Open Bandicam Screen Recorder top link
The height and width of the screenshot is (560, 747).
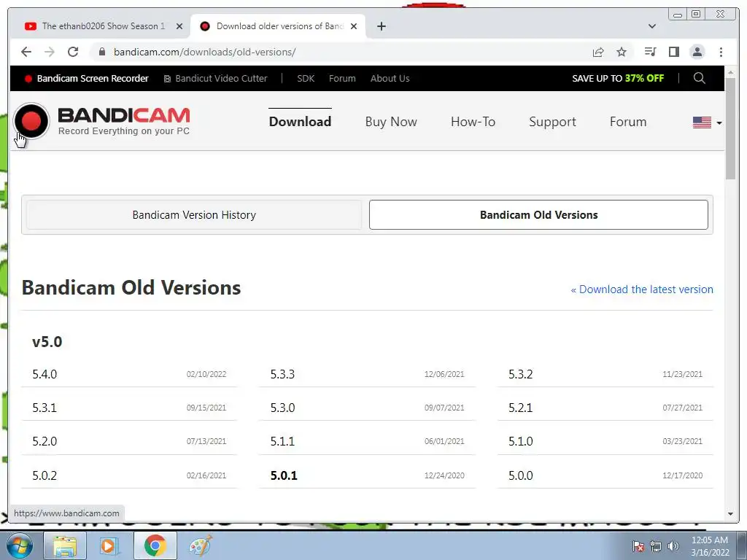pos(88,79)
